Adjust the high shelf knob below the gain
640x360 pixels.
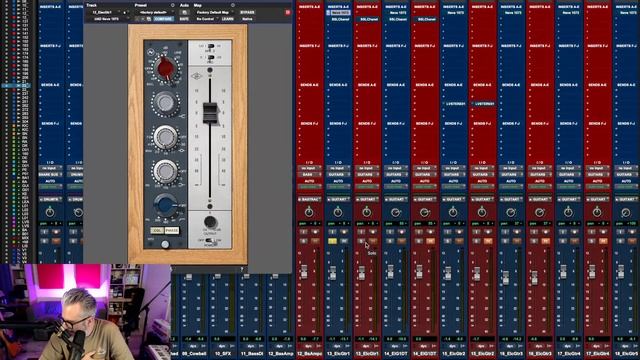point(165,103)
